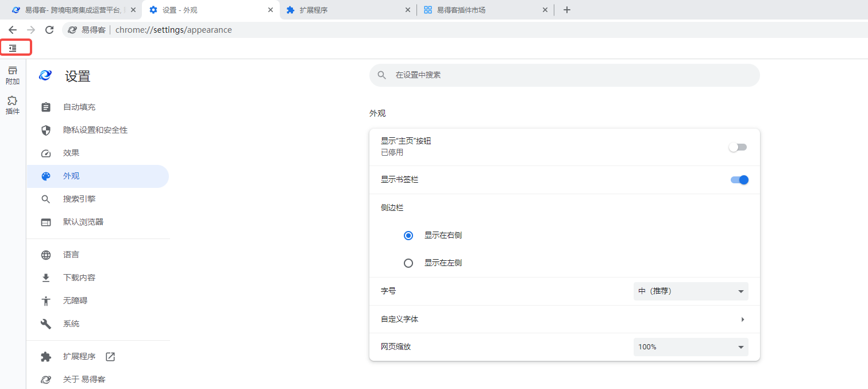This screenshot has width=868, height=389.
Task: Click the external link icon beside 扩展程序
Action: tap(110, 357)
